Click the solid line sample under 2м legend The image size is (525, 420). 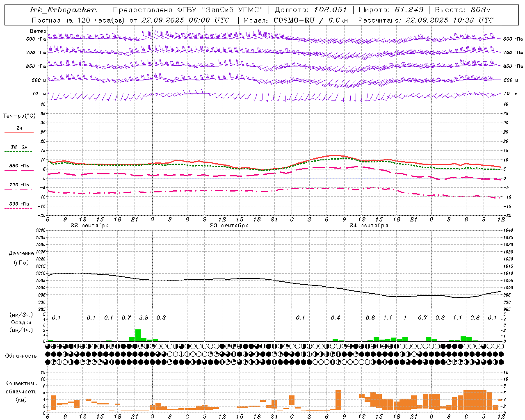[x=19, y=132]
